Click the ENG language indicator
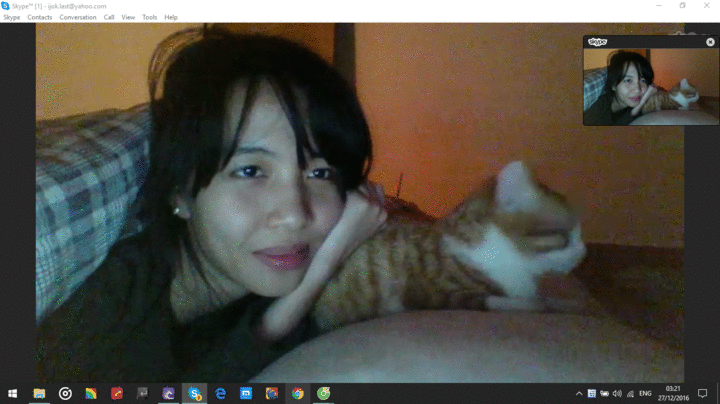This screenshot has width=720, height=404. pyautogui.click(x=646, y=394)
